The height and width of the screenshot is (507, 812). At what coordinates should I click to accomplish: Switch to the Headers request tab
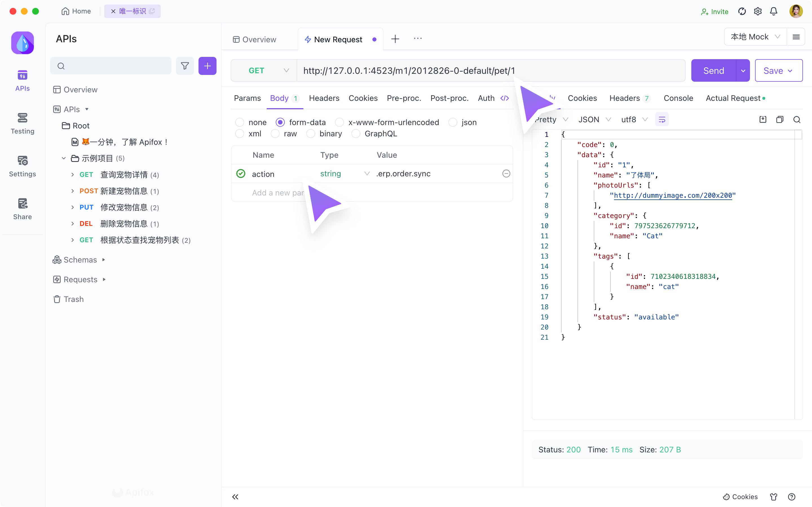pos(324,98)
